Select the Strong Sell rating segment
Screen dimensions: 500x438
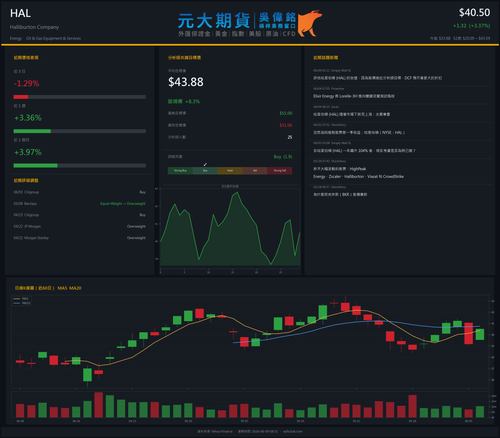280,171
